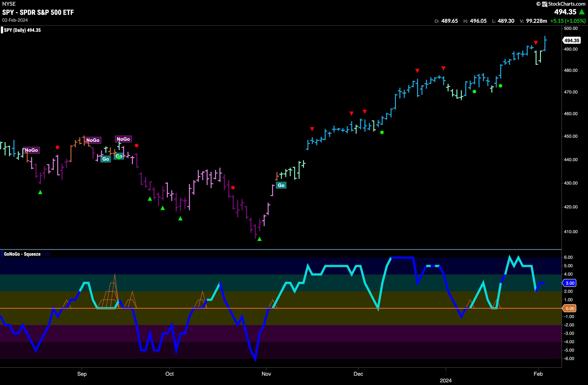Click the red dot after mid-September NoGo
Image resolution: width=588 pixels, height=385 pixels.
pyautogui.click(x=137, y=145)
